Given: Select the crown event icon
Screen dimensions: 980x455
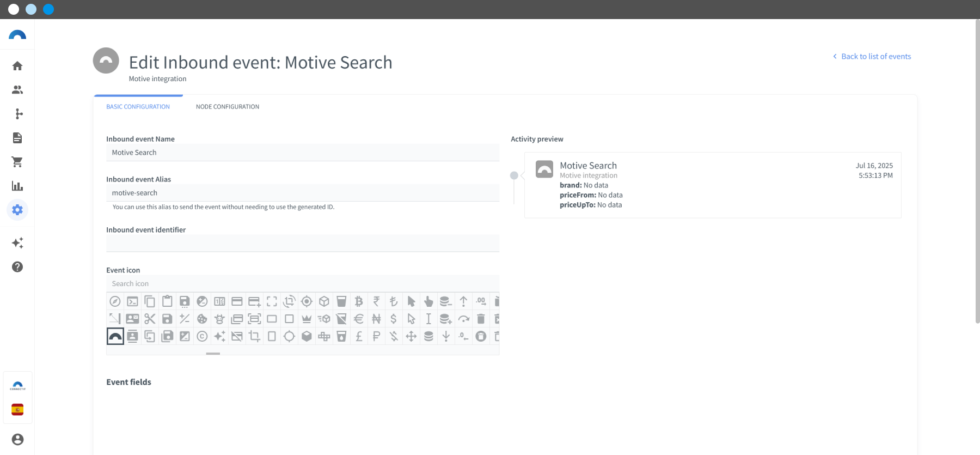Looking at the screenshot, I should click(307, 319).
